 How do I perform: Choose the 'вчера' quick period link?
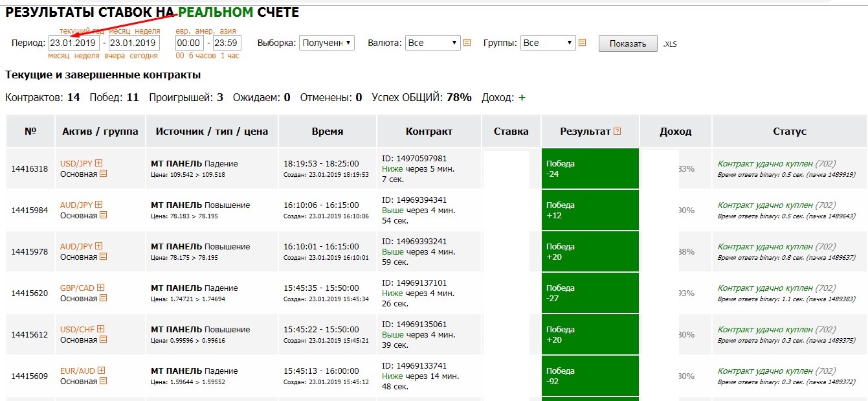click(115, 56)
